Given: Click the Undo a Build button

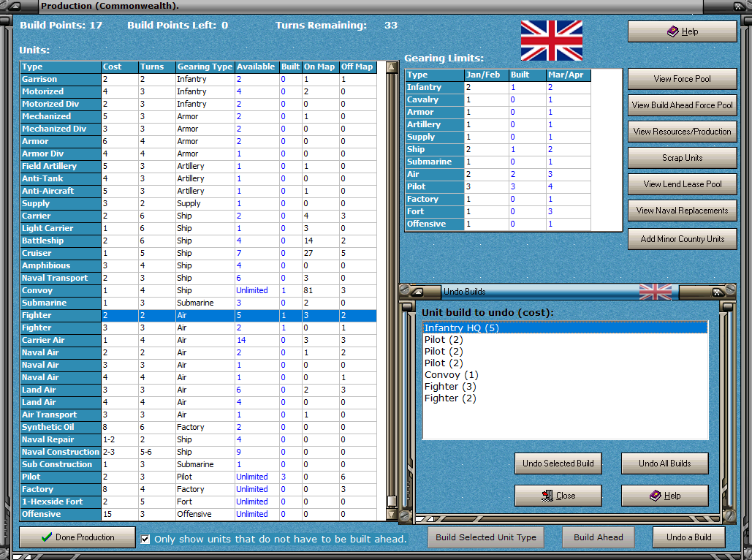Looking at the screenshot, I should (x=688, y=537).
